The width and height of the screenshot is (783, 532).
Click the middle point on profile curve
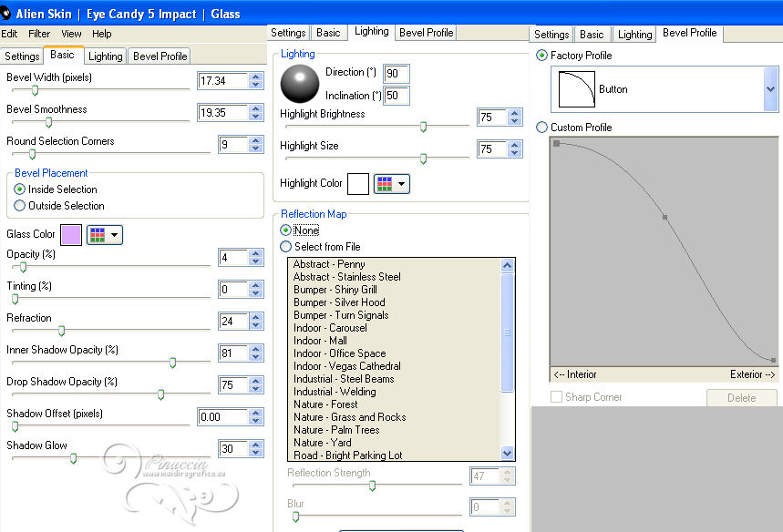(x=665, y=217)
